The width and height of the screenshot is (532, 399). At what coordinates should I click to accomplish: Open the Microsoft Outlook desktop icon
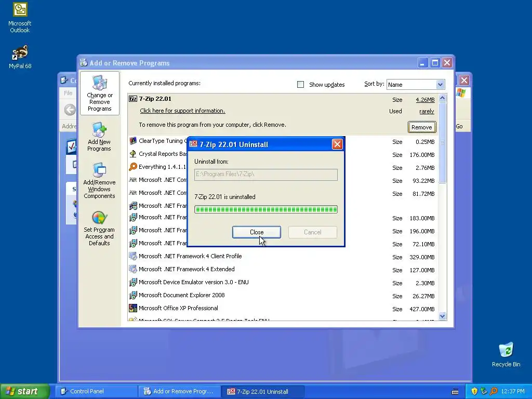20,18
